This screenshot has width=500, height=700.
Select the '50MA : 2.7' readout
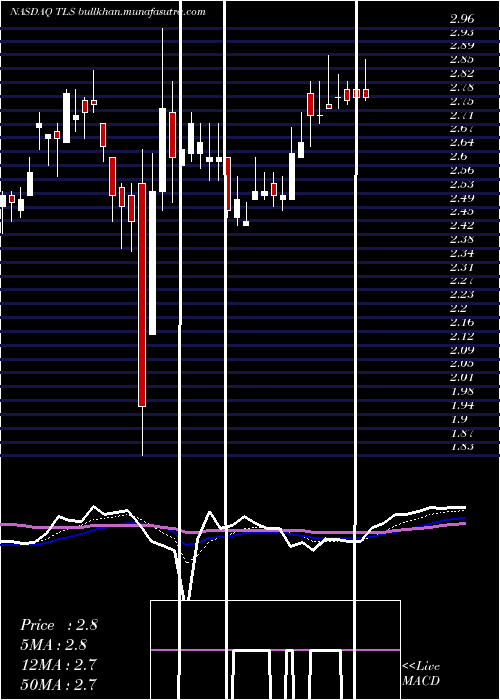pos(58,684)
